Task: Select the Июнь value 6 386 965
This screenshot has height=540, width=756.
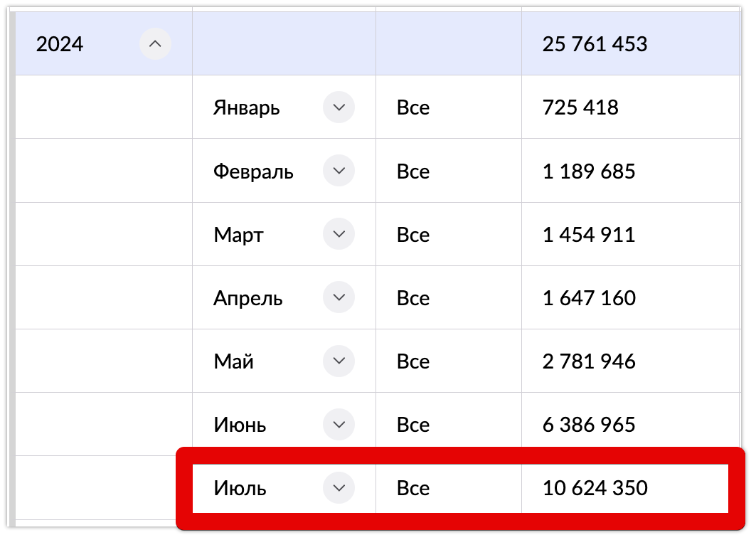Action: 589,425
